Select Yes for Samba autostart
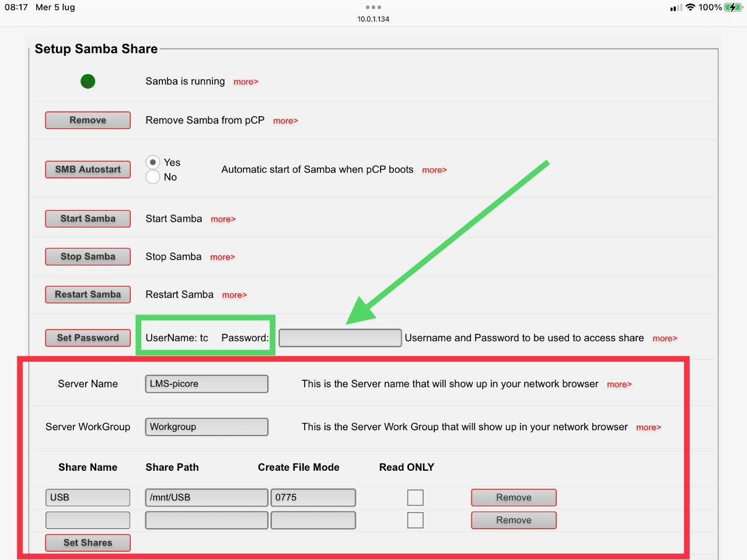Image resolution: width=747 pixels, height=560 pixels. (153, 162)
